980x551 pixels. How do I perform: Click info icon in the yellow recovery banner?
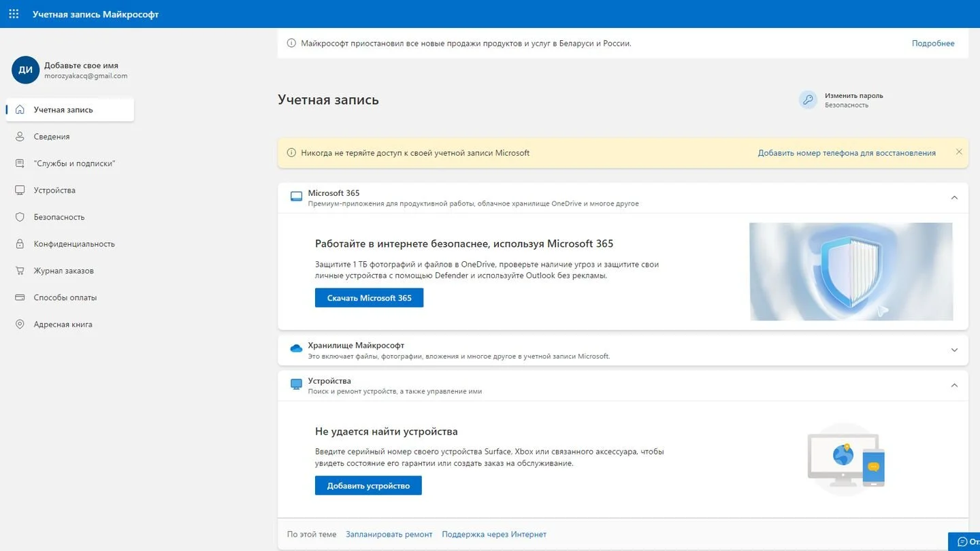point(291,153)
